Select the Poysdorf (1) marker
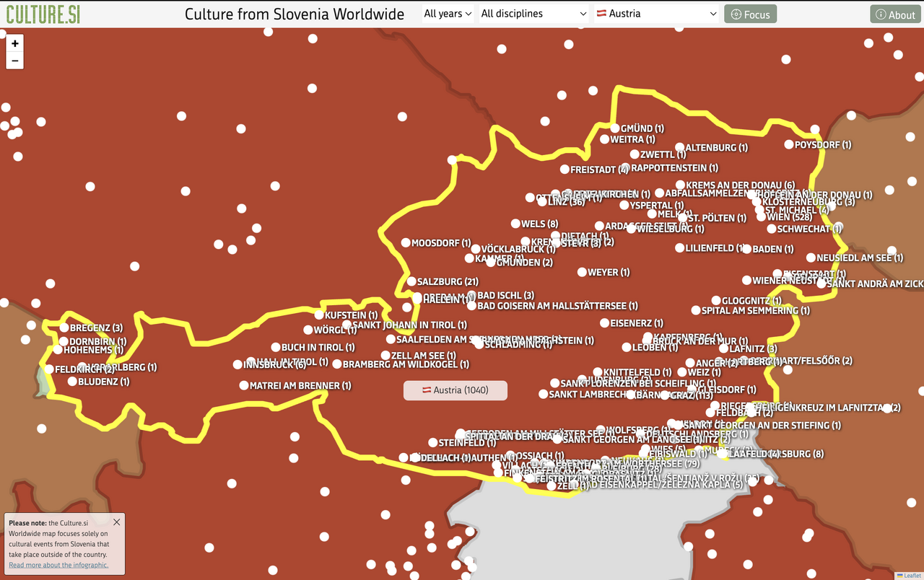 tap(789, 144)
